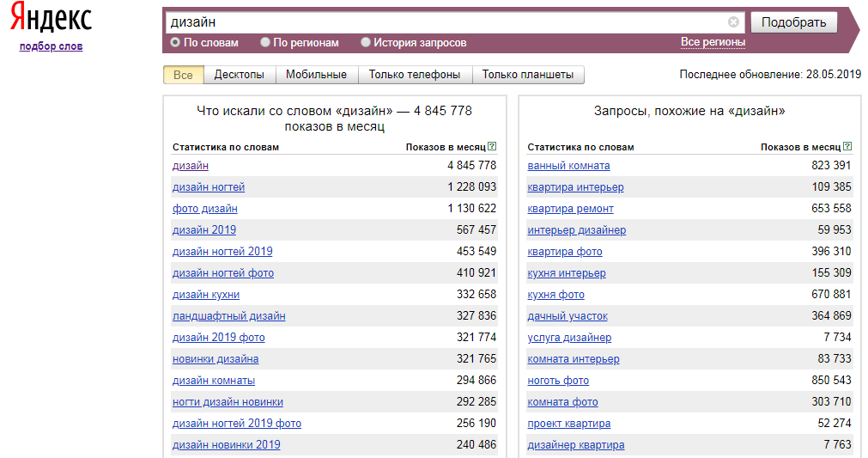The image size is (868, 458).
Task: Click the clear icon in search field
Action: pyautogui.click(x=733, y=22)
